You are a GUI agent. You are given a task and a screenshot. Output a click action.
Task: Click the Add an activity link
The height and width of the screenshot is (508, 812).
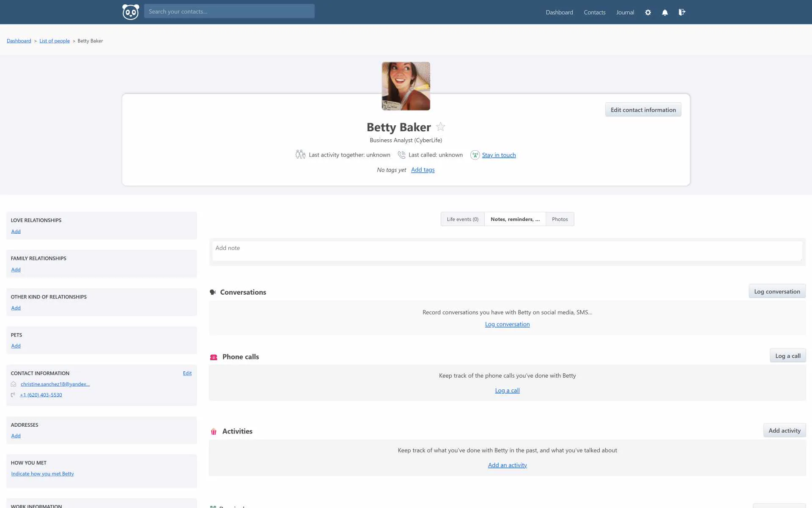point(507,465)
